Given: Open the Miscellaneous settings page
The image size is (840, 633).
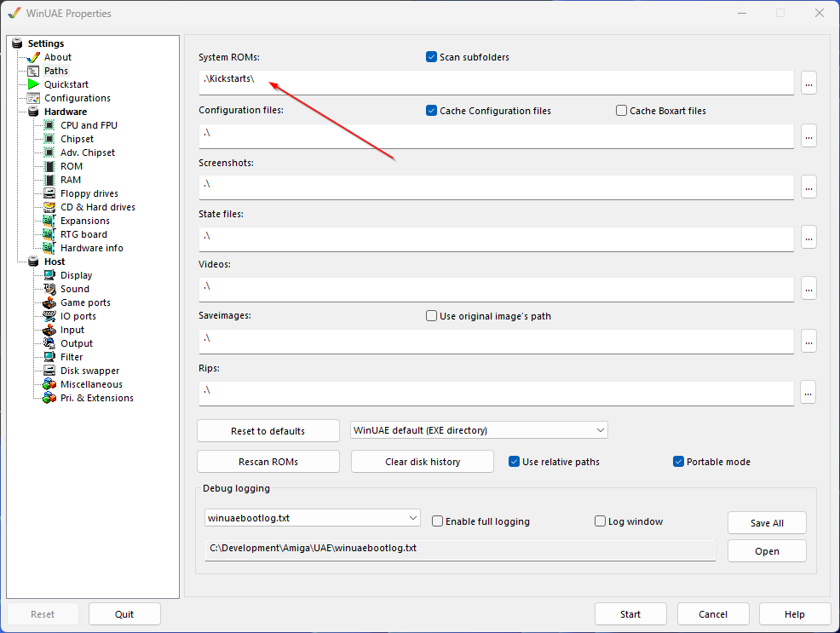Looking at the screenshot, I should point(92,384).
